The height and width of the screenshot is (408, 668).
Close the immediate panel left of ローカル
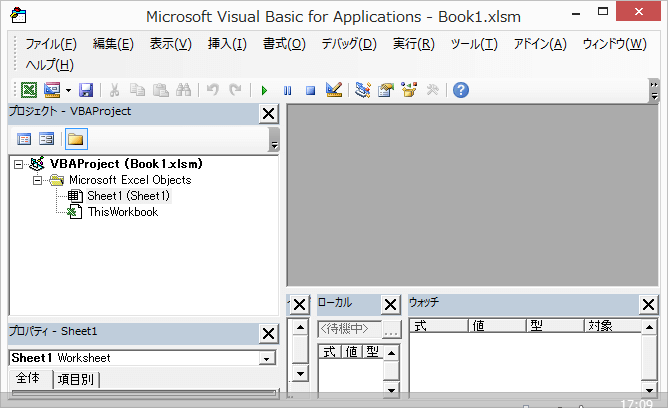point(299,305)
